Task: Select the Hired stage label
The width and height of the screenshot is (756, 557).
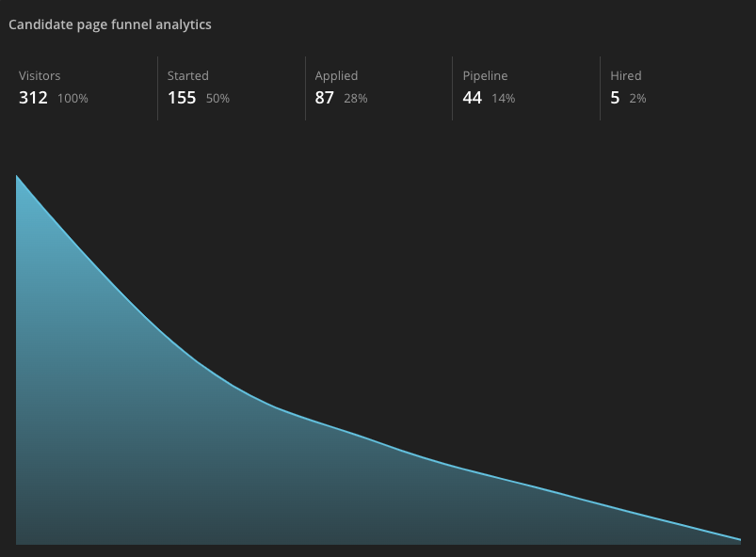Action: tap(625, 75)
